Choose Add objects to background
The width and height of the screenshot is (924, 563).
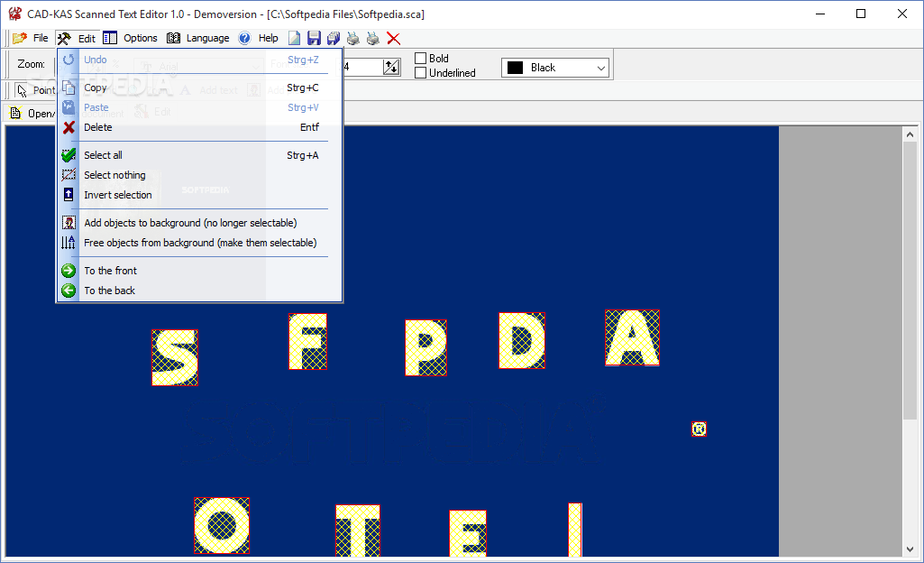199,223
